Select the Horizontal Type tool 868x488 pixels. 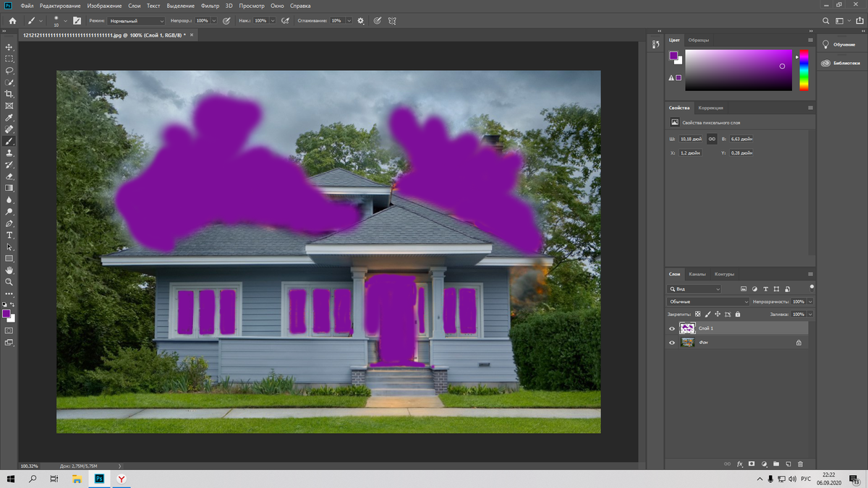9,235
